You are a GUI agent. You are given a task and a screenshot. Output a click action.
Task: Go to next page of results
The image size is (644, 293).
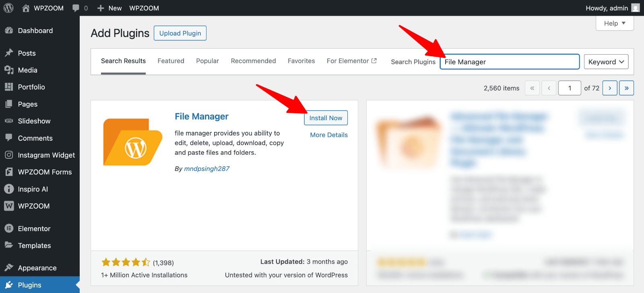pyautogui.click(x=610, y=88)
